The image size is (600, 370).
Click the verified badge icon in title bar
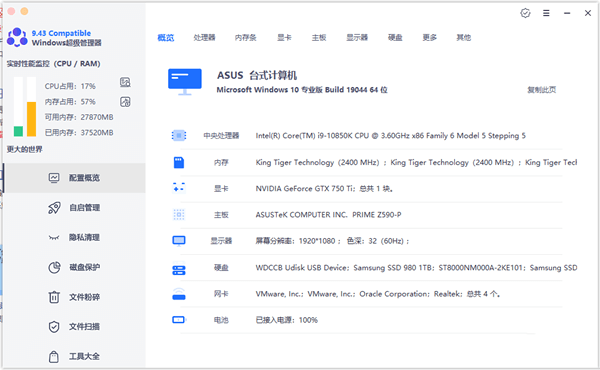pos(525,13)
